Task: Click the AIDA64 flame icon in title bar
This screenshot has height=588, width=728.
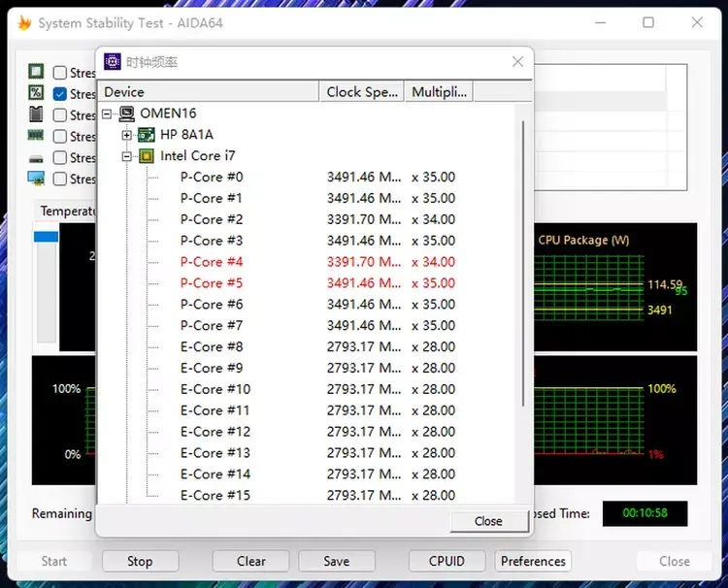Action: point(24,22)
